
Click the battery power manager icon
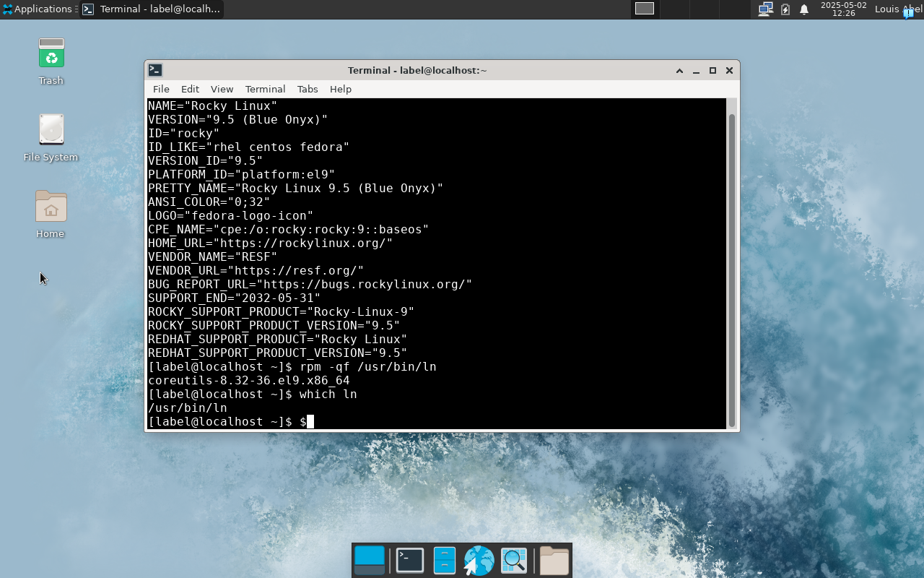click(785, 9)
